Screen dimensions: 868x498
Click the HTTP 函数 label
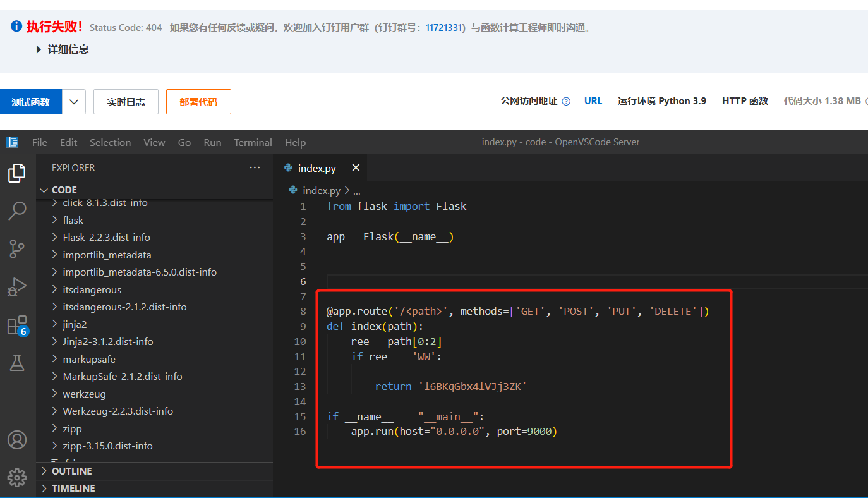[x=745, y=101]
